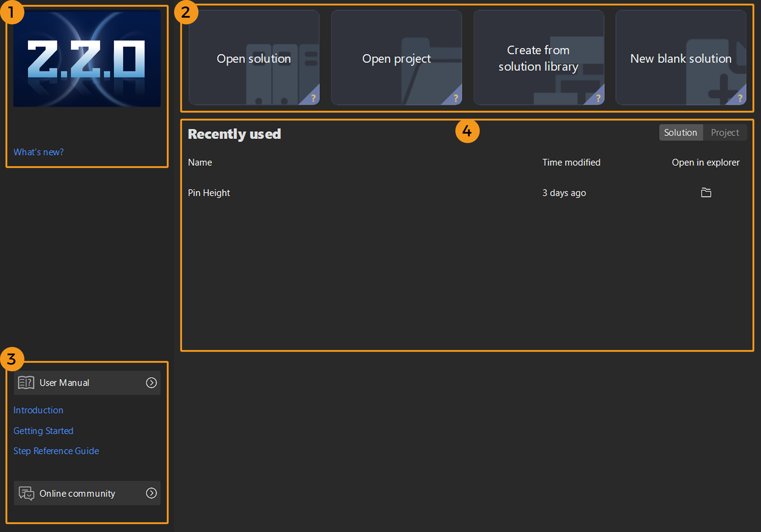Open the What's new? link
The height and width of the screenshot is (532, 761).
[38, 152]
